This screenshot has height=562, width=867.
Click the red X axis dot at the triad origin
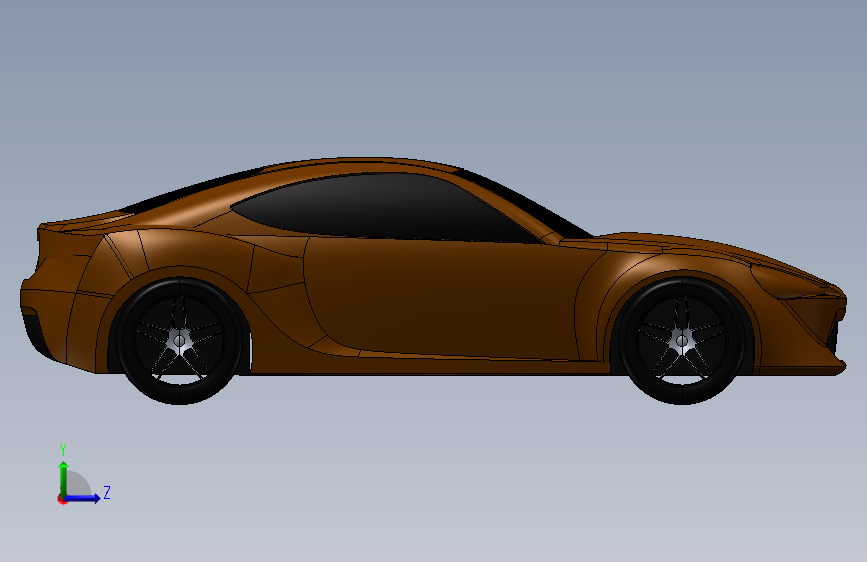[x=62, y=499]
